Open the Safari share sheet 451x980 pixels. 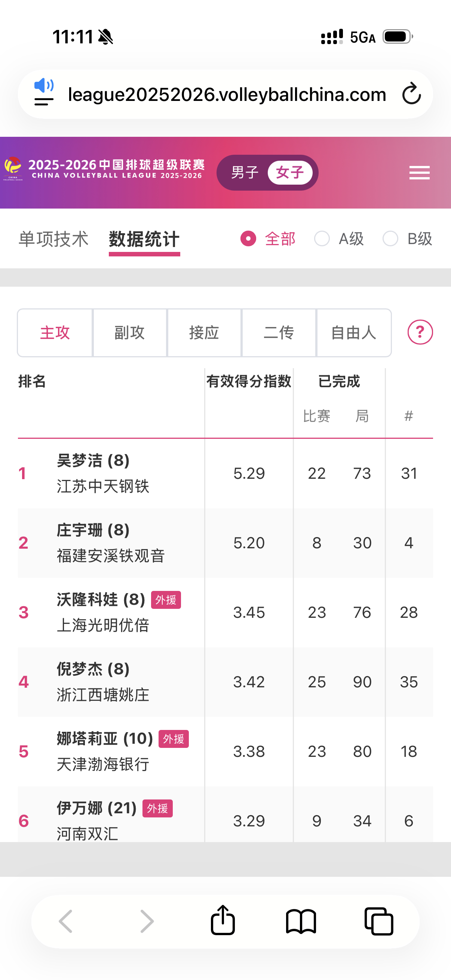pos(223,921)
